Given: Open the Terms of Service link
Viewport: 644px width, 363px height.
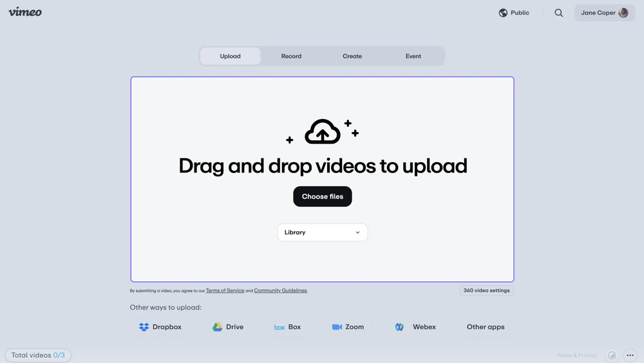Looking at the screenshot, I should click(x=225, y=290).
